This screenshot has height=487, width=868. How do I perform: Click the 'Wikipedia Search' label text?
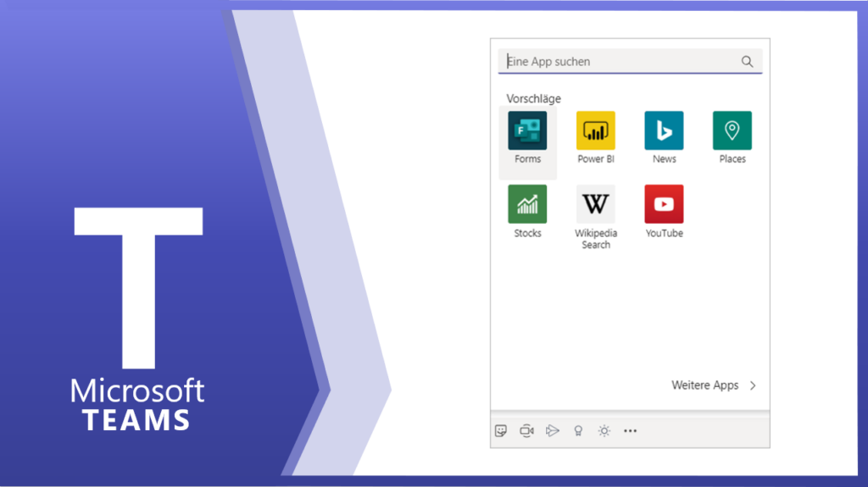pos(596,239)
